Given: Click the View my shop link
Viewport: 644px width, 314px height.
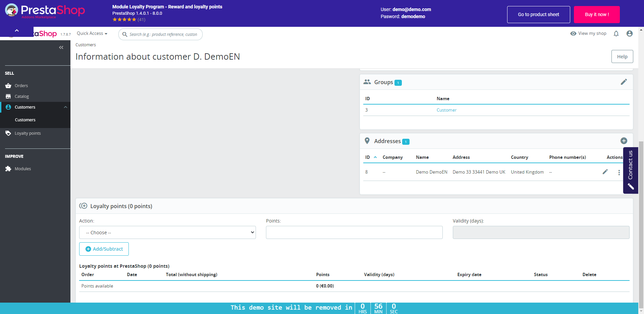Looking at the screenshot, I should coord(592,34).
